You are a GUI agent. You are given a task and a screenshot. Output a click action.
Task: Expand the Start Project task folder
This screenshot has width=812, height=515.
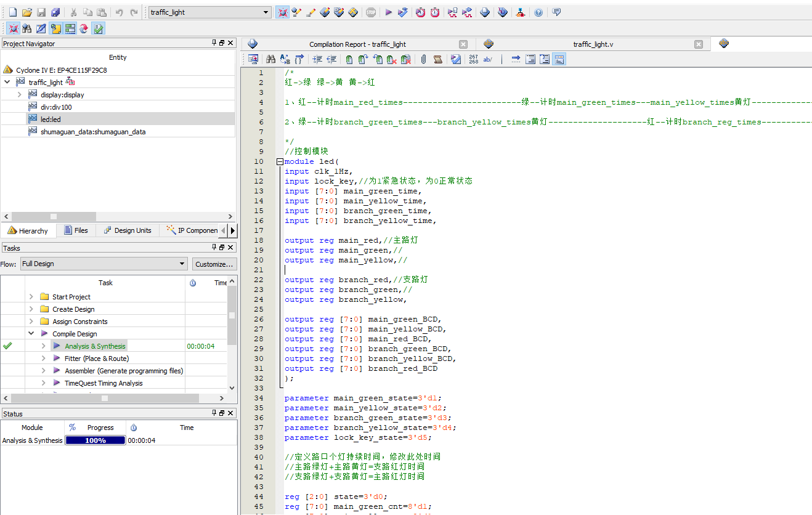tap(31, 297)
